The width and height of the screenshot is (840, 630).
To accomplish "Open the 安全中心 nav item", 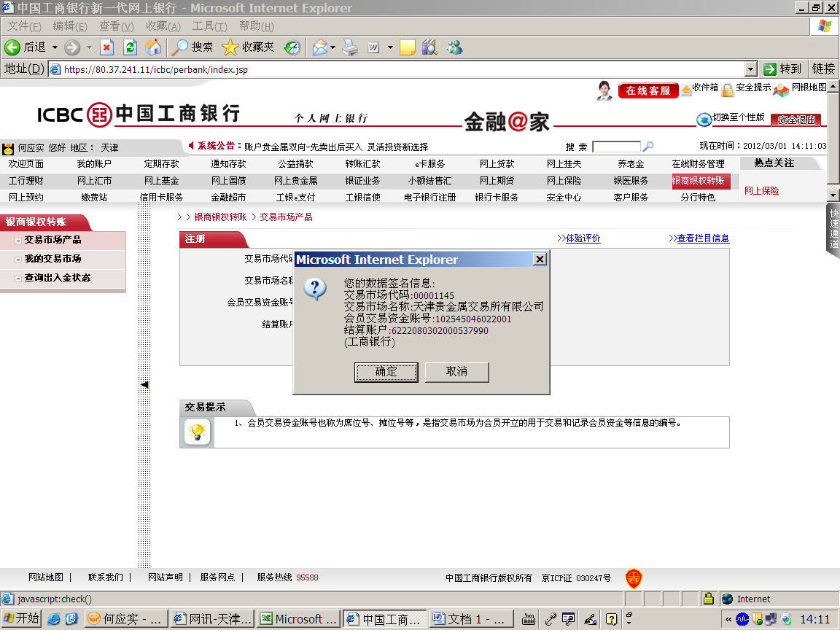I will click(x=564, y=198).
